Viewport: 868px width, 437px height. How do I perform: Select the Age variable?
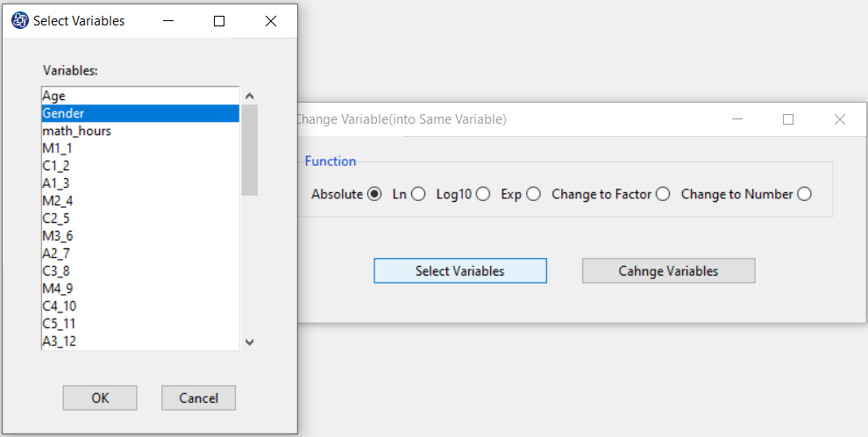(140, 96)
